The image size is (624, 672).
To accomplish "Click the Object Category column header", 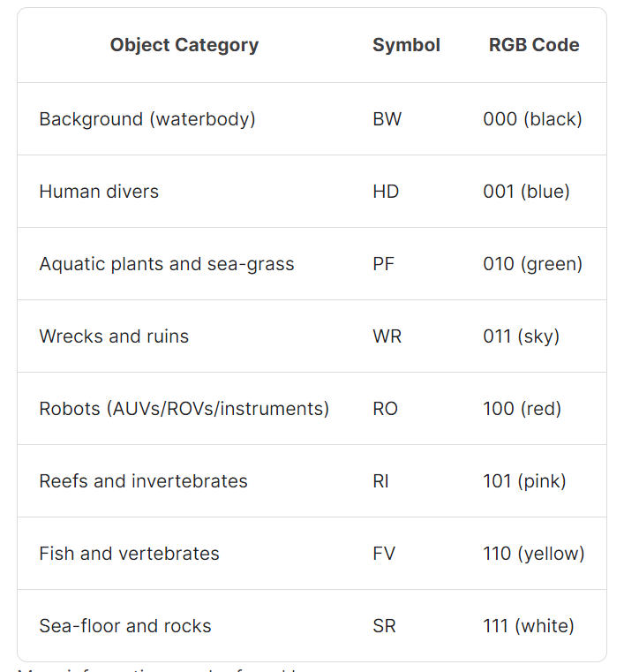I will coord(184,45).
